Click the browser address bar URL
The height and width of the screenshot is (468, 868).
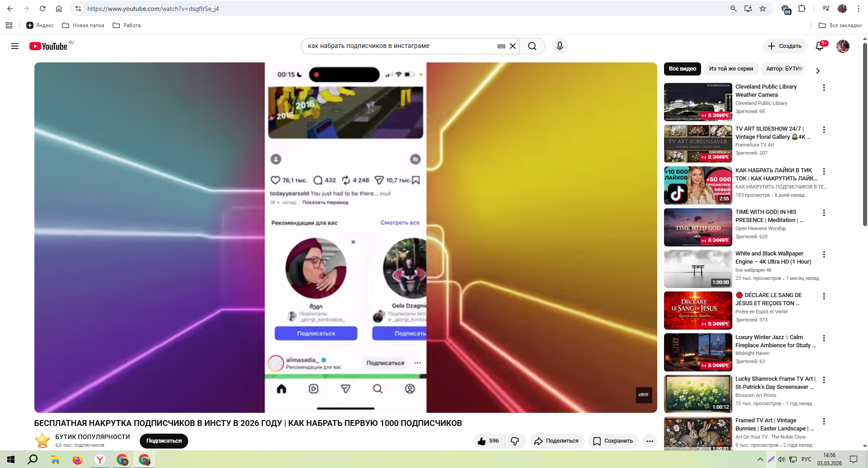(153, 9)
